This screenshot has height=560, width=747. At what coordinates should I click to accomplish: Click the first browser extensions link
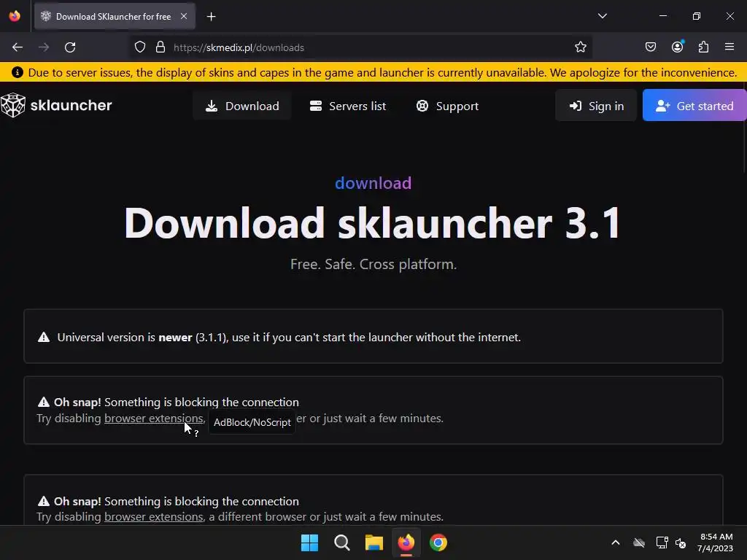pyautogui.click(x=153, y=418)
